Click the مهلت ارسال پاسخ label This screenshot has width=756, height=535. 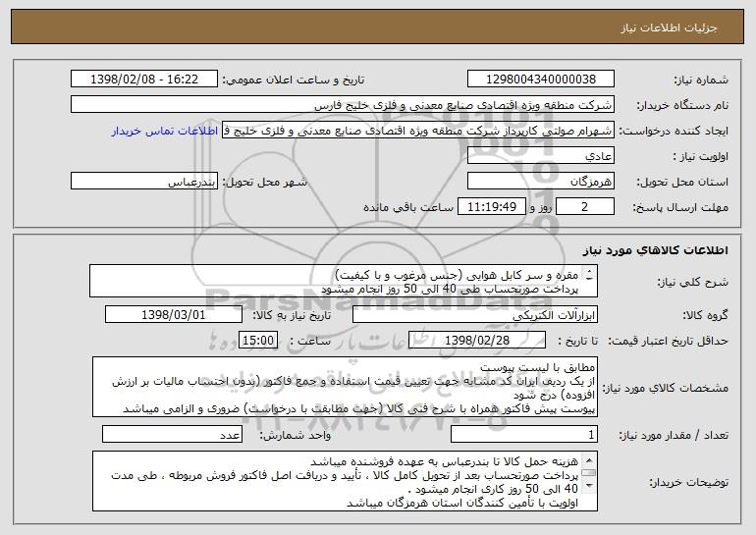pyautogui.click(x=679, y=207)
